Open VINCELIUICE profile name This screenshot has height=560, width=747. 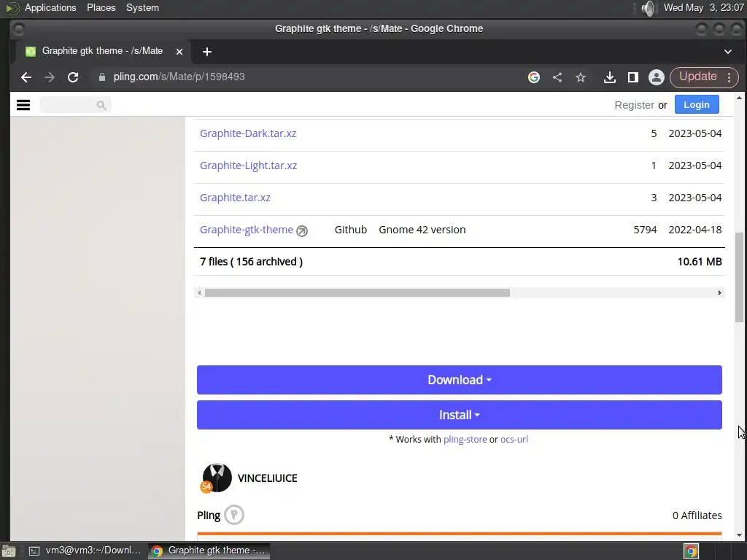click(267, 478)
